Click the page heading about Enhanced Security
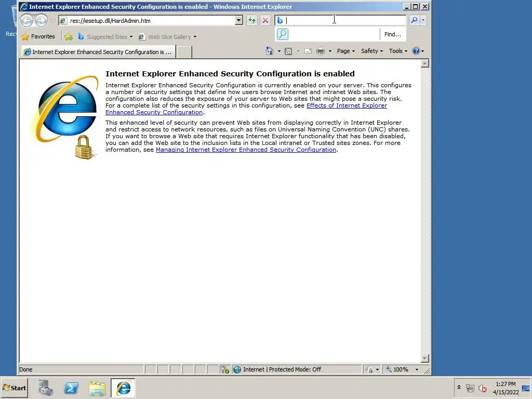This screenshot has height=399, width=532. click(230, 74)
